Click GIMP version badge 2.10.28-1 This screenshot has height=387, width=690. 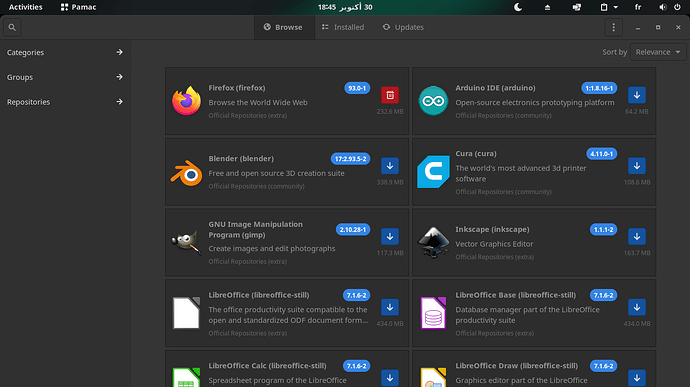(352, 229)
